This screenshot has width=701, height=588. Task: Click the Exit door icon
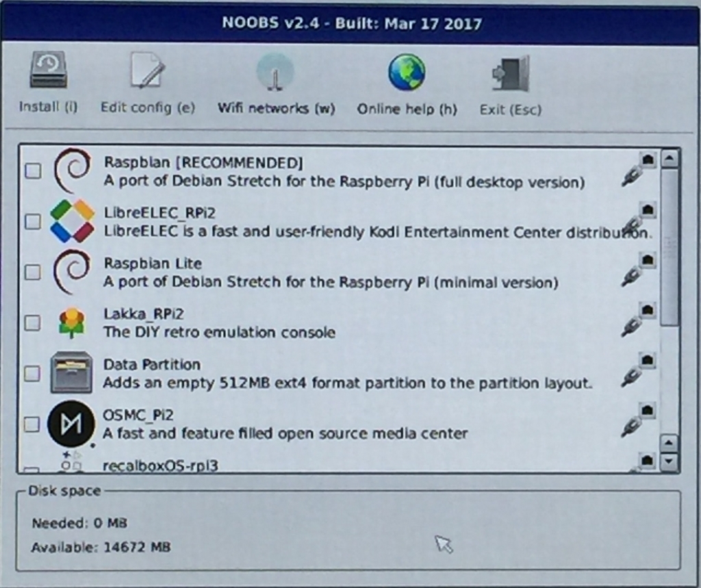511,73
